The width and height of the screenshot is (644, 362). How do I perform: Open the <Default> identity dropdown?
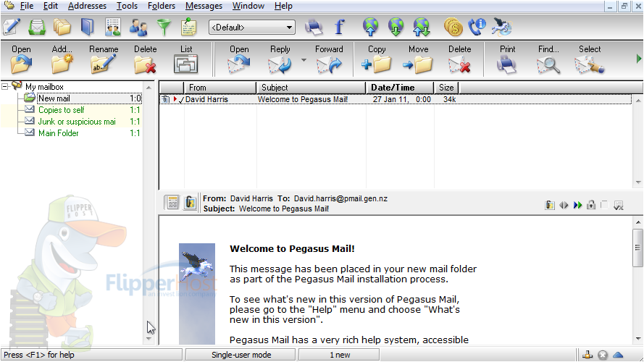(252, 28)
